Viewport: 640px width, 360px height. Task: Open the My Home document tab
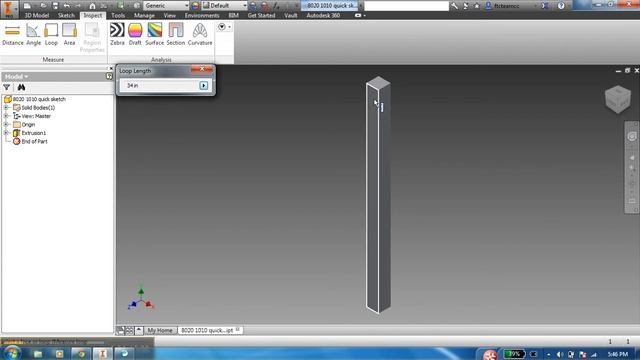(x=160, y=330)
